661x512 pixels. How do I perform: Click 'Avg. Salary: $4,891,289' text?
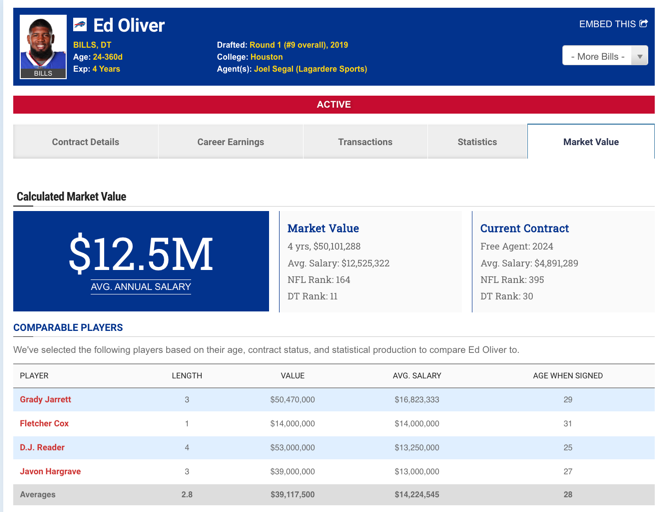(529, 263)
